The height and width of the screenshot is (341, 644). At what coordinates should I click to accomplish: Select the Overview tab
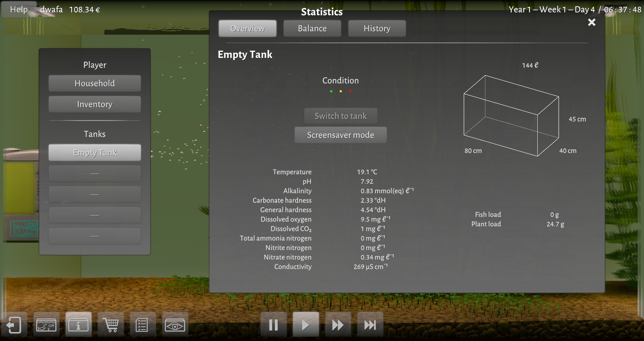[x=248, y=29]
